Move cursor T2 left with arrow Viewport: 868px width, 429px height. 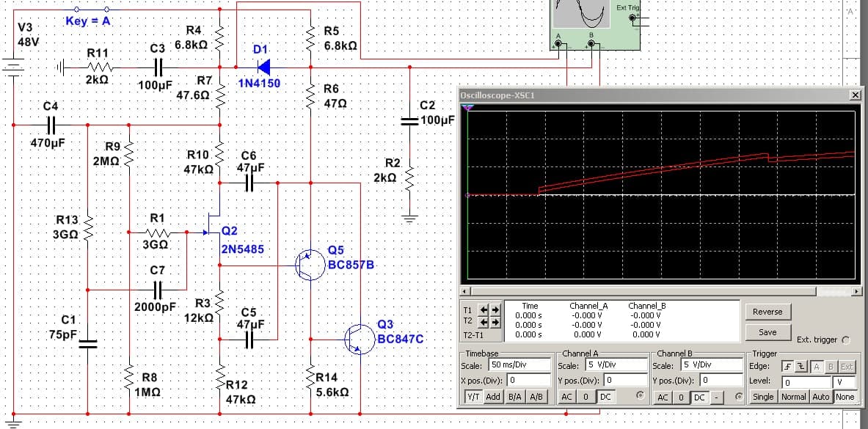(x=484, y=322)
